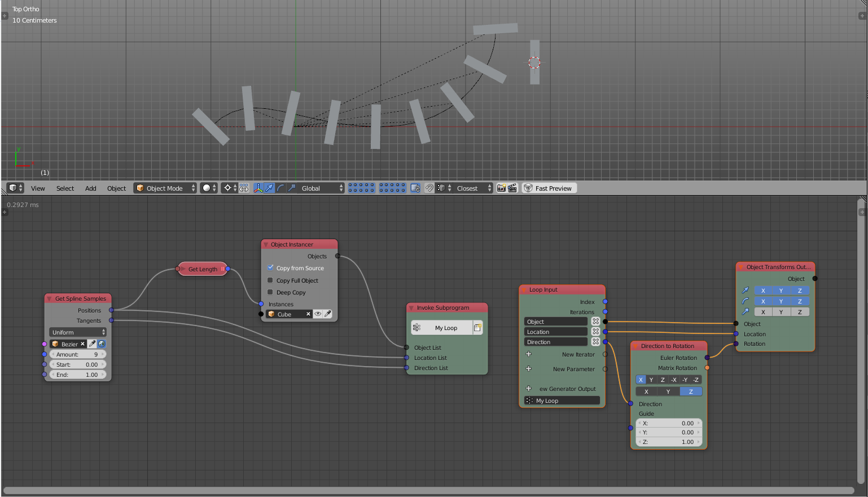
Task: Open the View menu in 3D header
Action: click(x=38, y=188)
